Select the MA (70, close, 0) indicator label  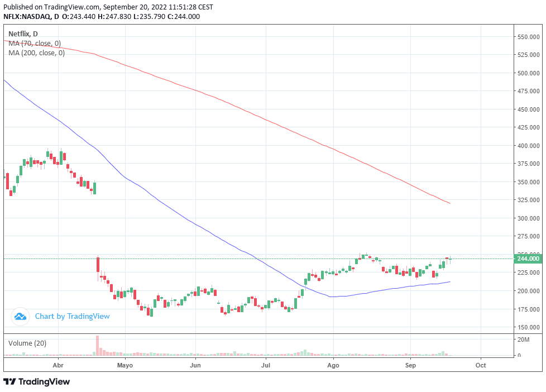pos(35,43)
